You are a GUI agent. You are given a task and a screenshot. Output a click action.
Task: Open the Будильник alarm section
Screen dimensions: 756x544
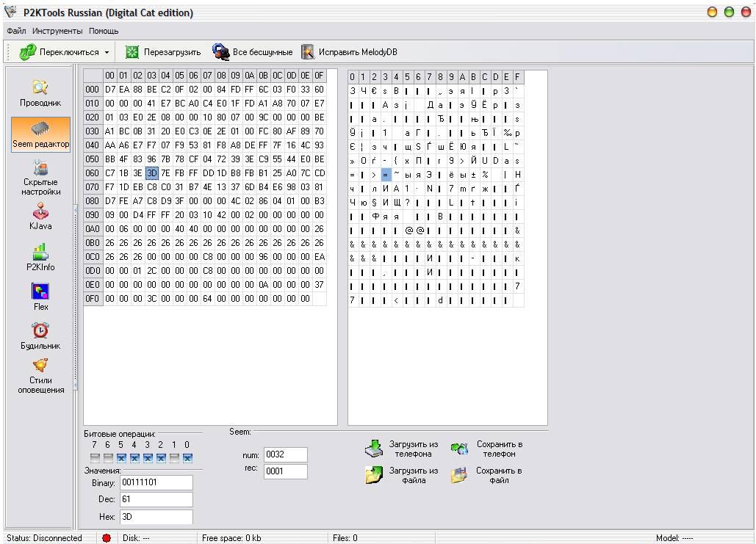tap(40, 336)
